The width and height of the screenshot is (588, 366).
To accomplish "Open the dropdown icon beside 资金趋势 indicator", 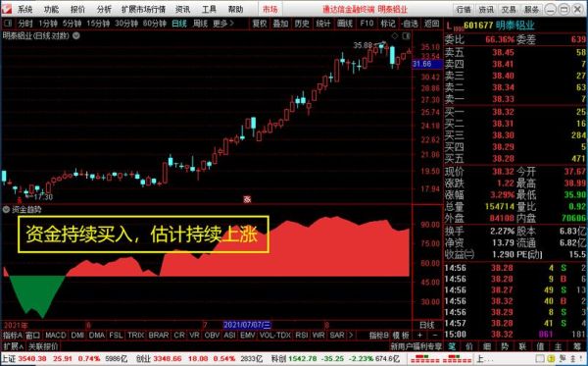I will (x=6, y=209).
